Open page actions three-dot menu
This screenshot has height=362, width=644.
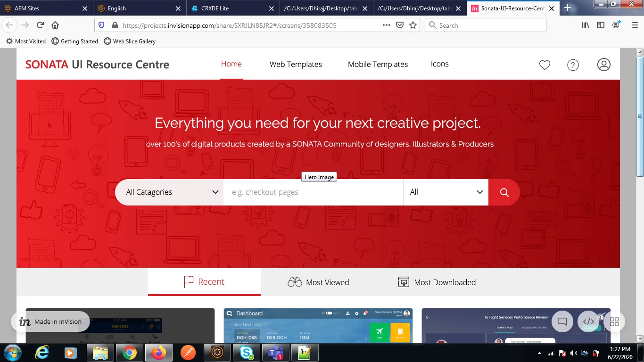(387, 25)
